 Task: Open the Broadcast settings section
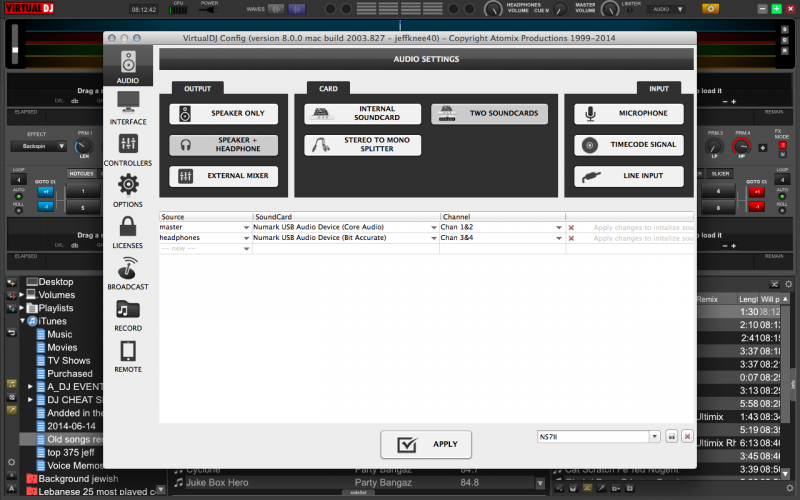(x=128, y=272)
